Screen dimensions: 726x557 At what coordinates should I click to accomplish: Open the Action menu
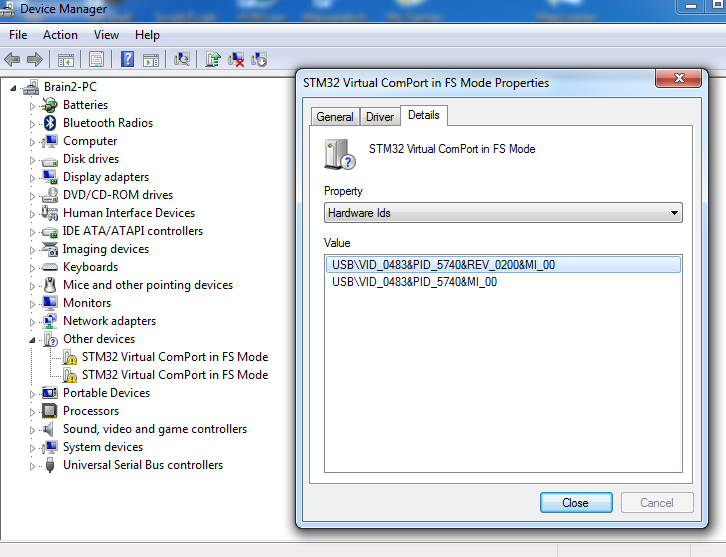[60, 35]
